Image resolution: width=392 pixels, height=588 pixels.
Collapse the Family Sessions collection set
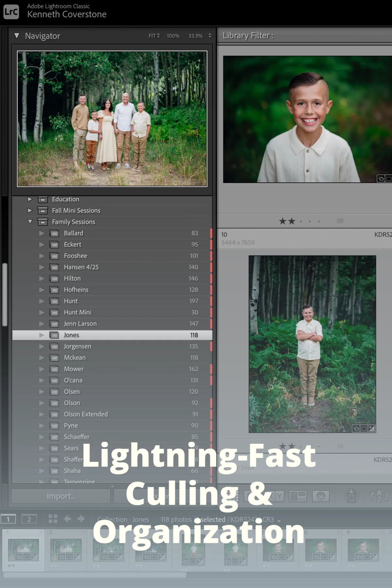click(x=30, y=222)
